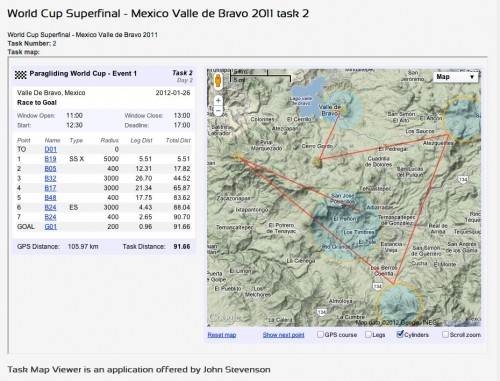Click the page title heading
The image size is (500, 381).
[158, 14]
